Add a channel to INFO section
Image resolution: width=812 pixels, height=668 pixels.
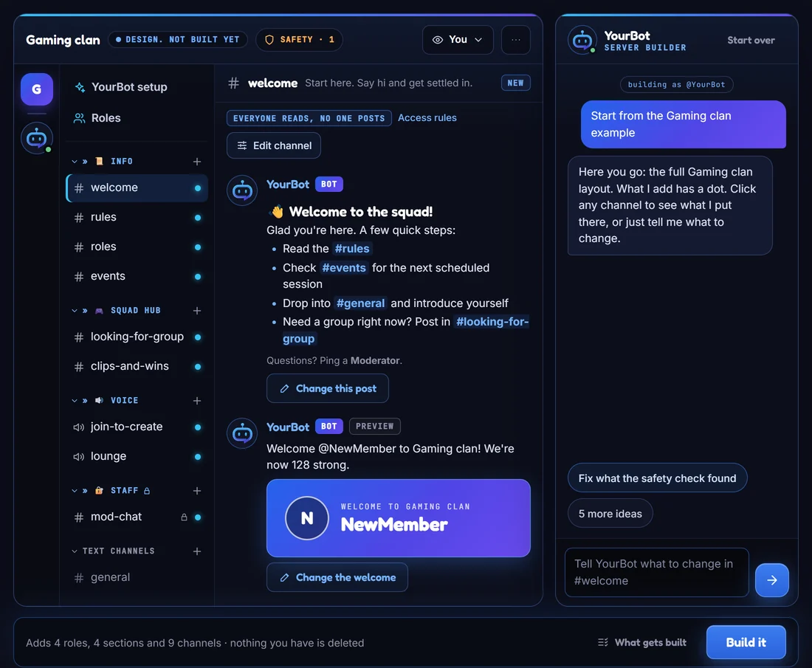197,162
